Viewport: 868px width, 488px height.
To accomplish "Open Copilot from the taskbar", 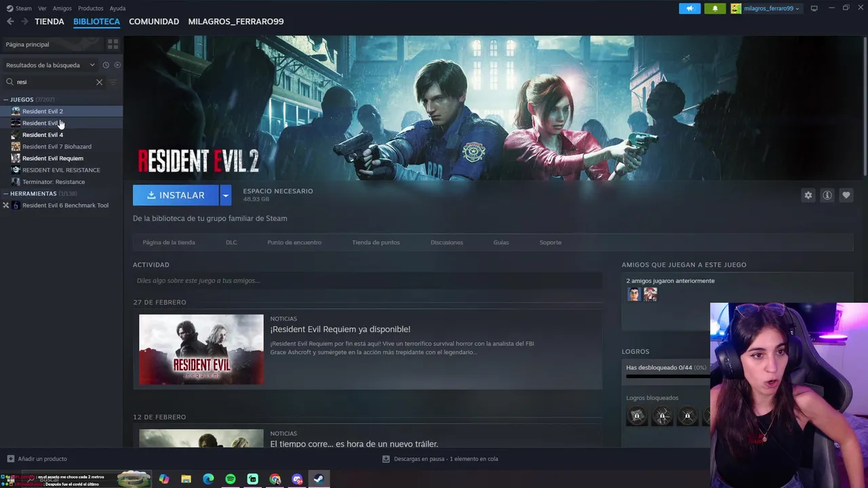I will [164, 479].
